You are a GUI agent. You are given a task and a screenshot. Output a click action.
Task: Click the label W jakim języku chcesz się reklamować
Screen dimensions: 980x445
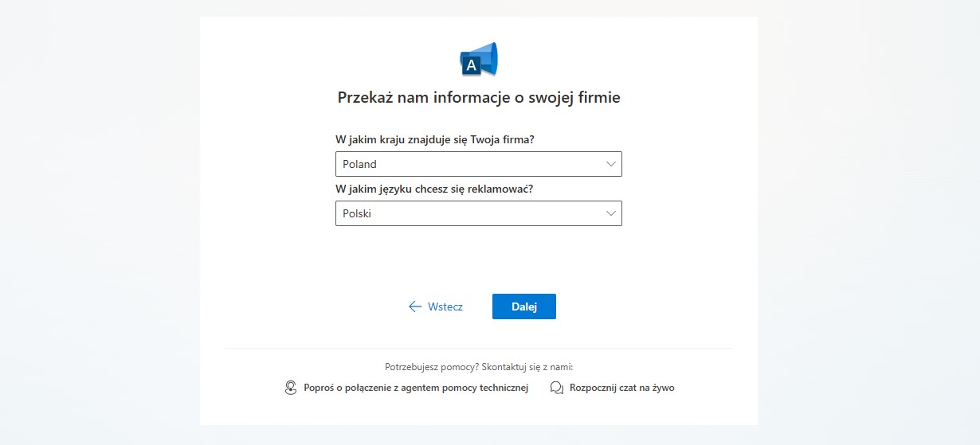tap(434, 189)
